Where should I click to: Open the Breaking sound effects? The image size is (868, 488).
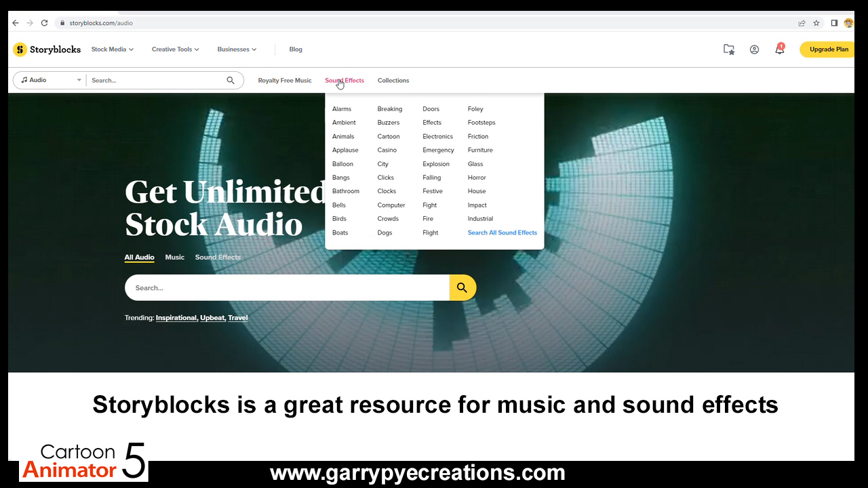coord(390,109)
